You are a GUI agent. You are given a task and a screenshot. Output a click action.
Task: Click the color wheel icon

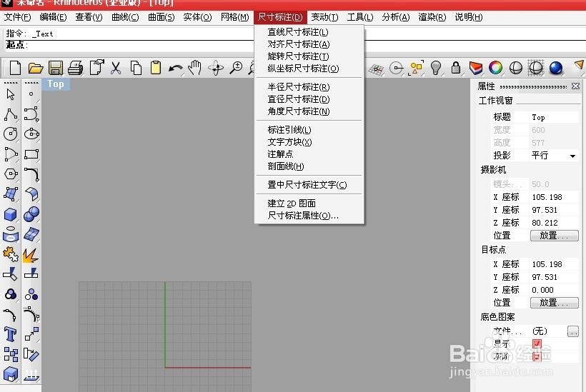coord(495,68)
